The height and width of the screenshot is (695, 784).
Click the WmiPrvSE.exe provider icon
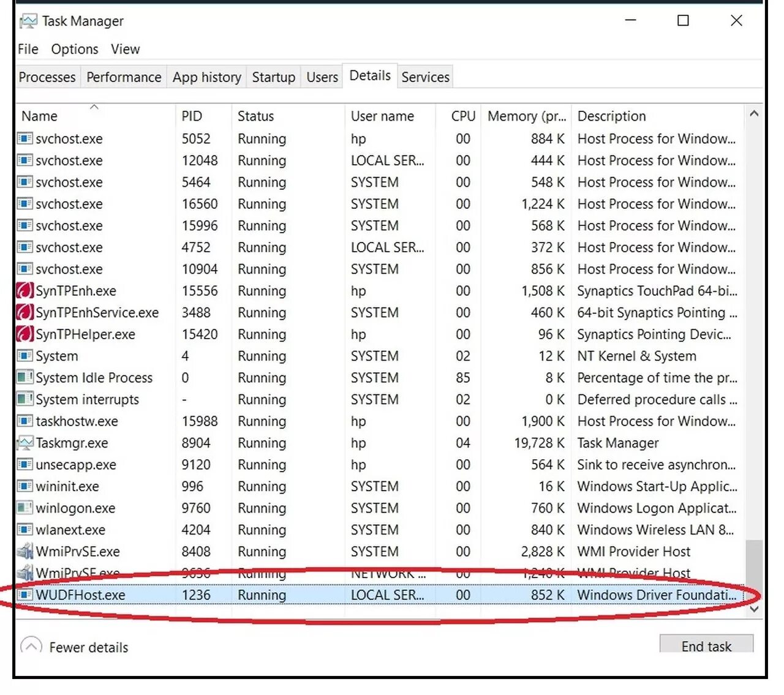click(24, 551)
